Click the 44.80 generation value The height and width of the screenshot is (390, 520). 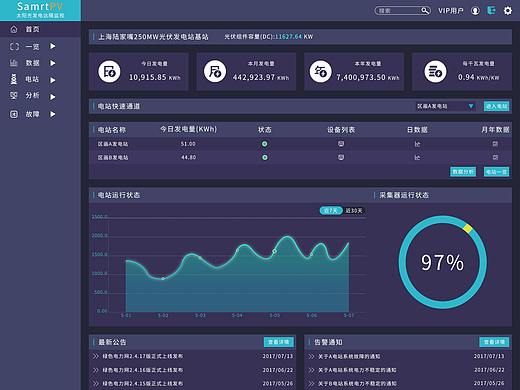pos(188,157)
